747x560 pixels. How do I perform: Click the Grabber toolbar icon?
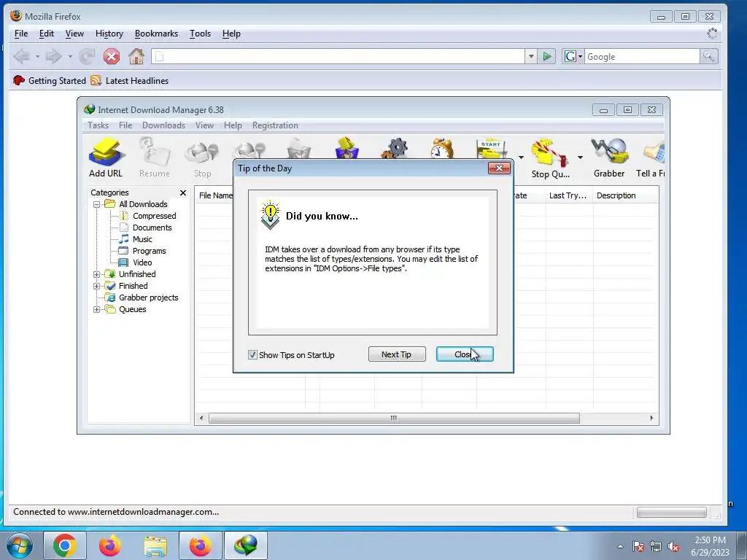tap(609, 157)
